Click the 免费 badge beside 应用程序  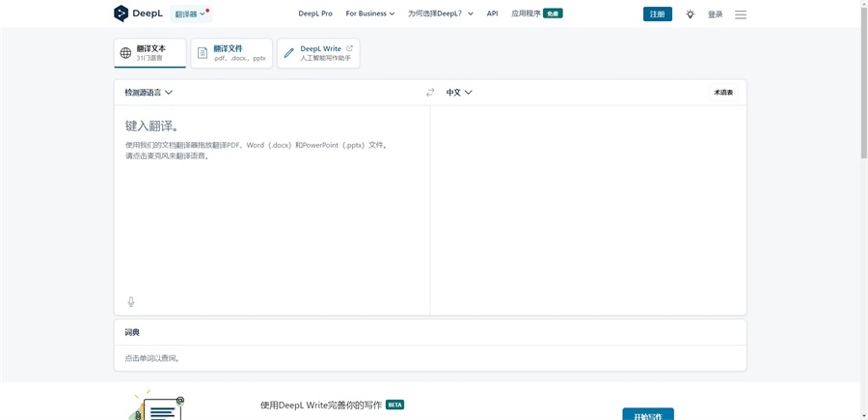553,14
